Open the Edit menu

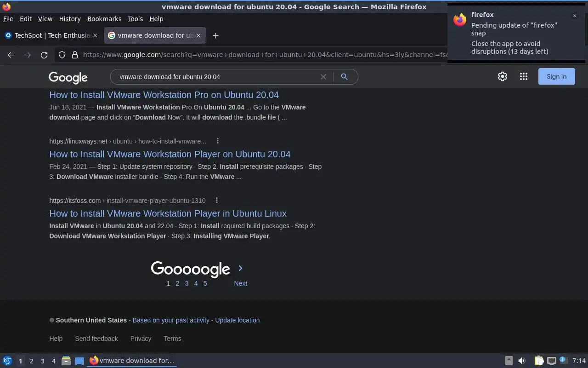click(x=26, y=19)
